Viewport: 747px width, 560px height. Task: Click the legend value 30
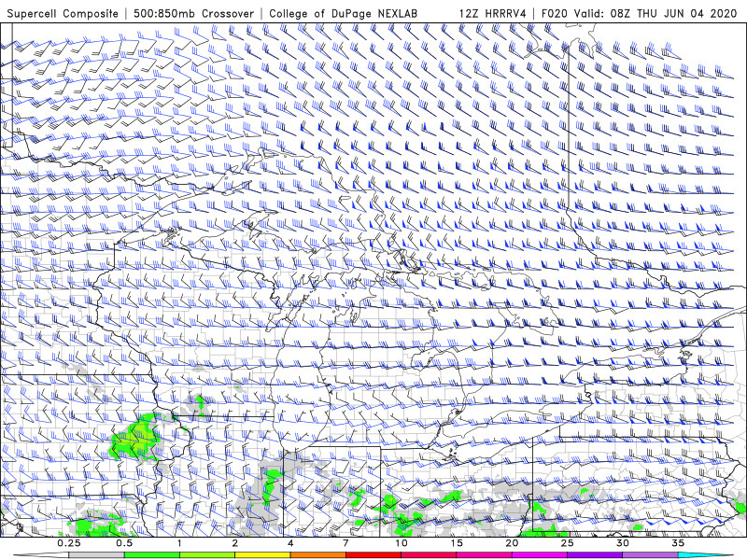(x=622, y=543)
